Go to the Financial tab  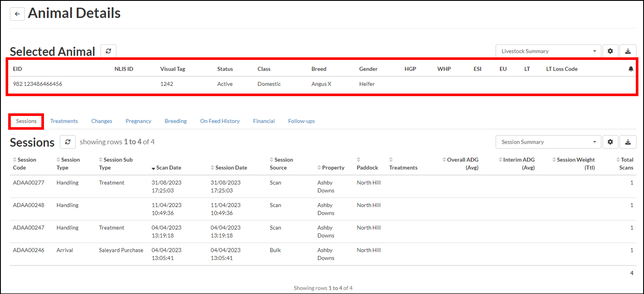[x=264, y=121]
